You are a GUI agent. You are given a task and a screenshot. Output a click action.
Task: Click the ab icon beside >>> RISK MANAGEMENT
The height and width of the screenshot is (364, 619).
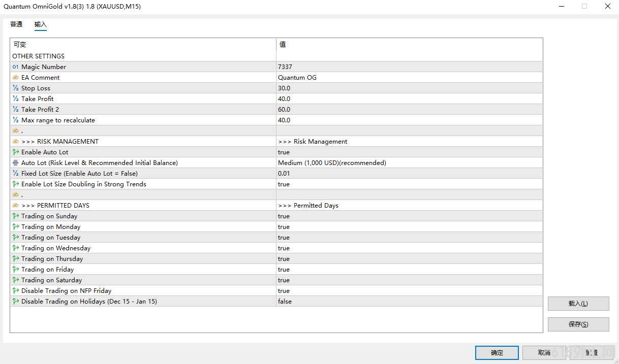point(15,142)
